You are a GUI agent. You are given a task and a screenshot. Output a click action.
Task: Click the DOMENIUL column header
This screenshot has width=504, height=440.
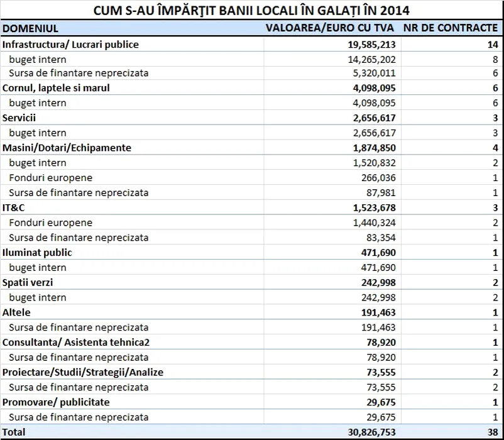tap(30, 29)
